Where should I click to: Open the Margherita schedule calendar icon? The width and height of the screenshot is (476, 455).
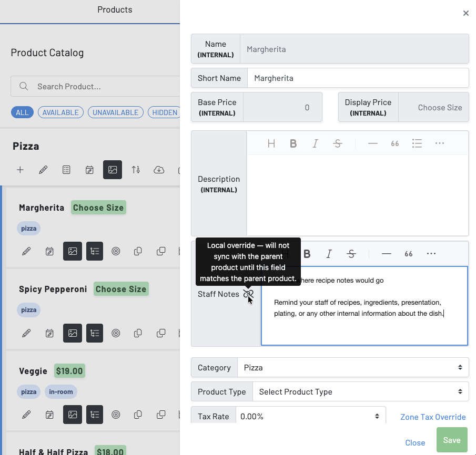(49, 251)
